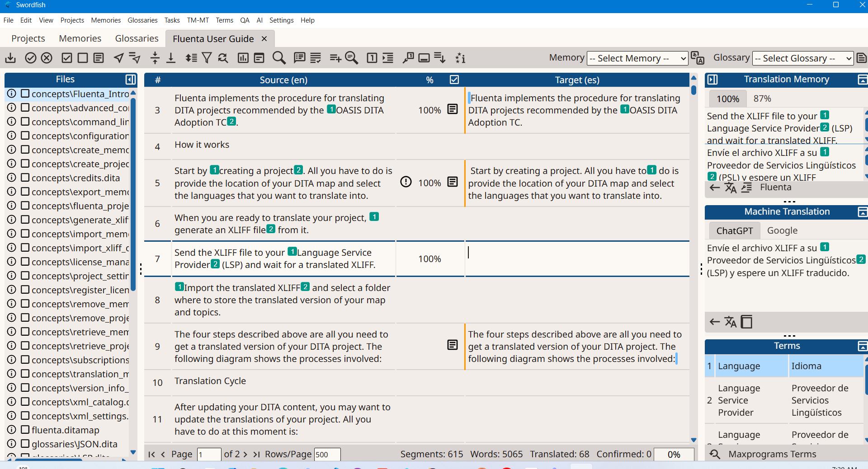Switch to the Memories tab

[80, 38]
